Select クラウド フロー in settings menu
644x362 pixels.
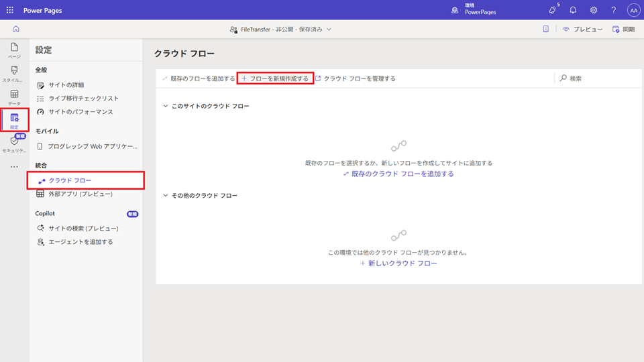(x=70, y=180)
